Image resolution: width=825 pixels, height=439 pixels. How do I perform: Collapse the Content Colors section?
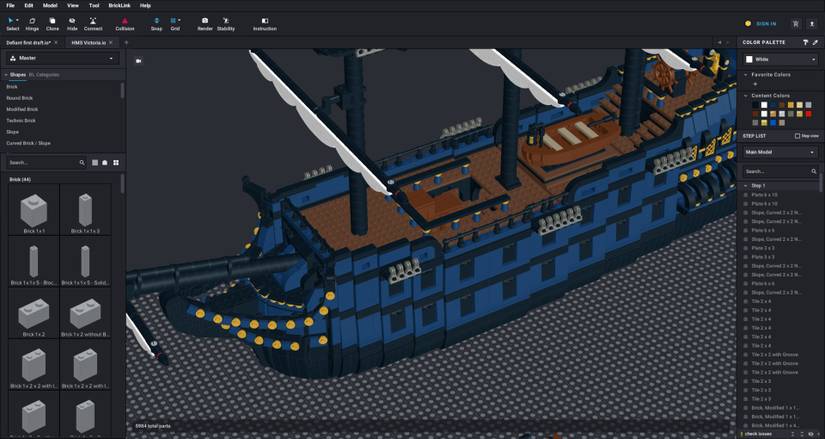click(746, 95)
